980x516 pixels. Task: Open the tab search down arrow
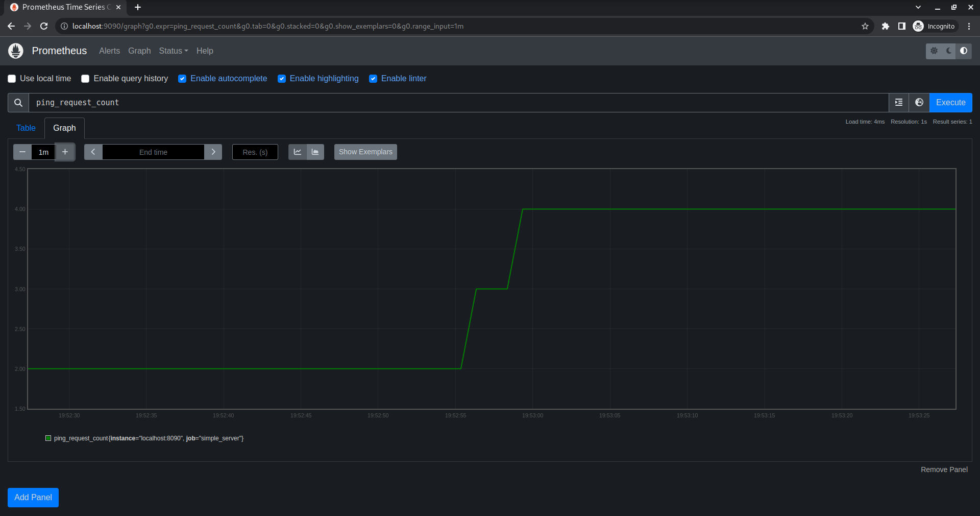click(x=918, y=7)
